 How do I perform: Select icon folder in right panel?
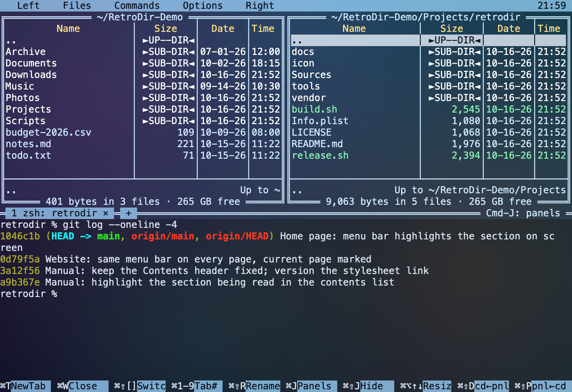(x=429, y=63)
